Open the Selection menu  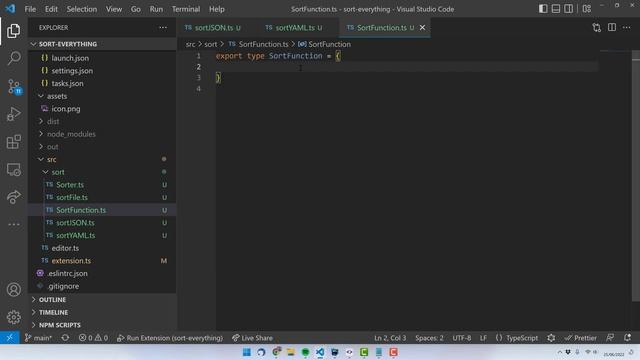pyautogui.click(x=82, y=9)
